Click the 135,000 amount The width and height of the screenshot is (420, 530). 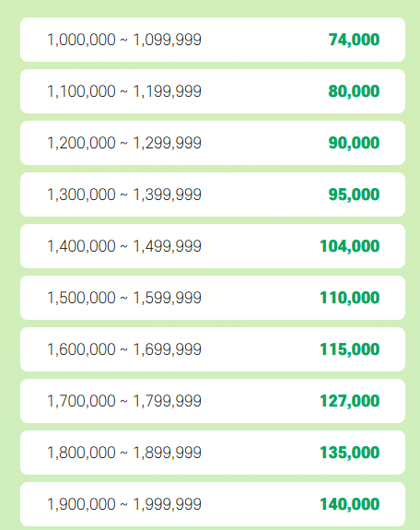(350, 453)
